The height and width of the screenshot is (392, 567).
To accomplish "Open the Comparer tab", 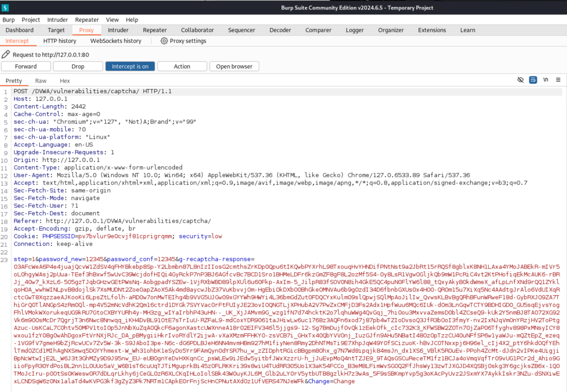I will pos(318,30).
